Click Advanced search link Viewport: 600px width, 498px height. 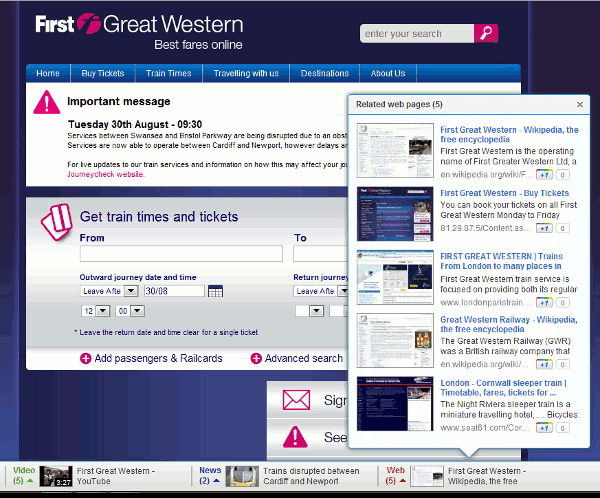pos(304,359)
